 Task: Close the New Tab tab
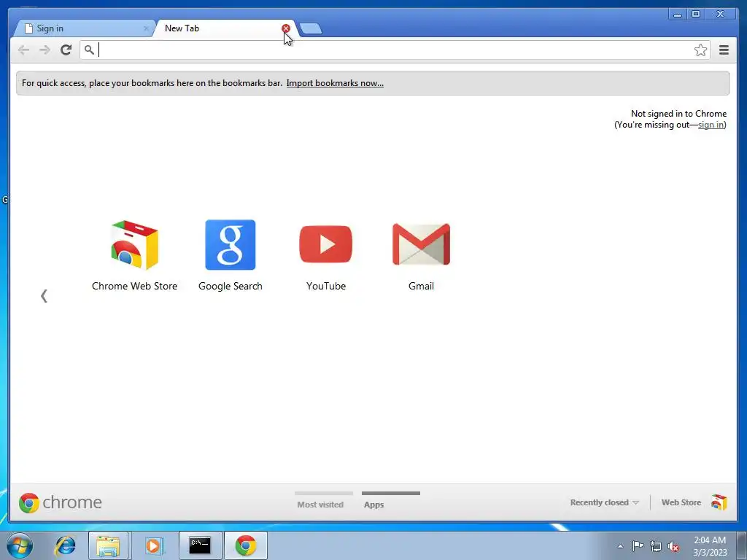(x=286, y=28)
